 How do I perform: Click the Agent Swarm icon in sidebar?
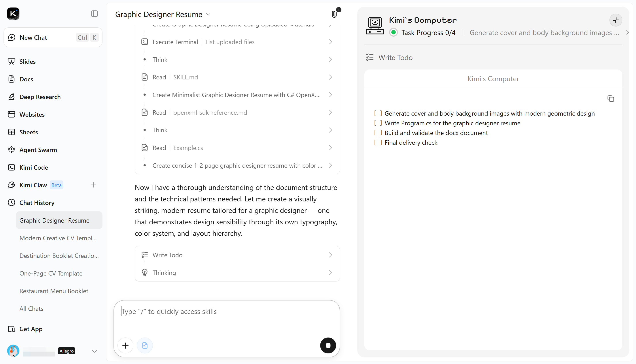[11, 150]
